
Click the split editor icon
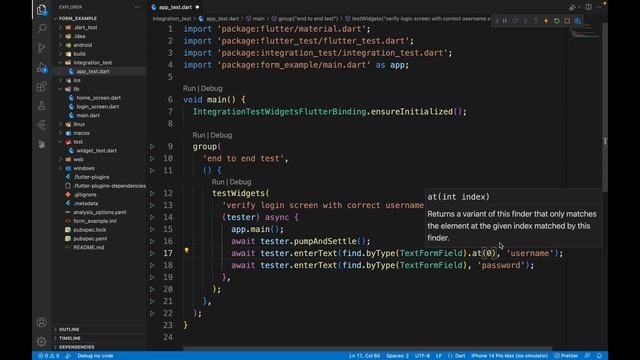[589, 7]
